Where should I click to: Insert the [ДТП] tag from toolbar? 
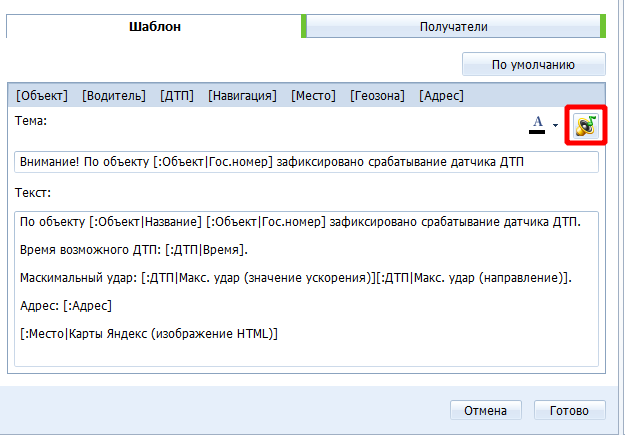click(x=176, y=96)
